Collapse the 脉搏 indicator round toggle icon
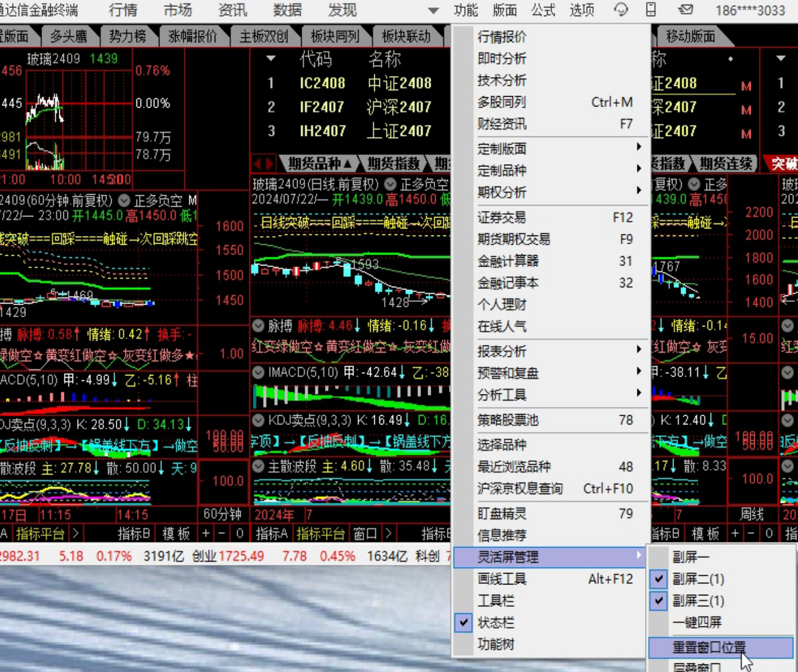This screenshot has width=798, height=672. coord(259,326)
